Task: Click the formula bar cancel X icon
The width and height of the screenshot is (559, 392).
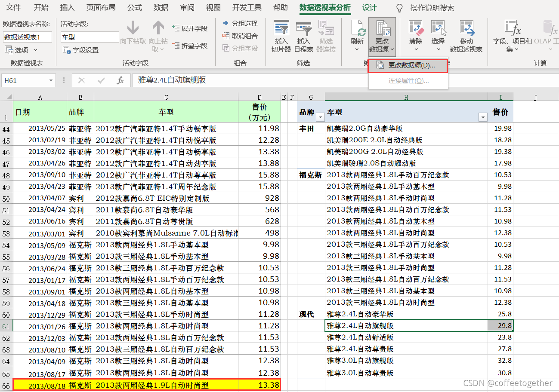Action: click(82, 80)
